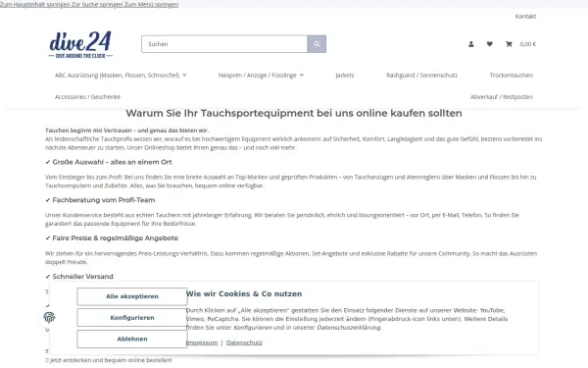Click the search magnifier button
Viewport: 588px width, 368px height.
point(317,44)
